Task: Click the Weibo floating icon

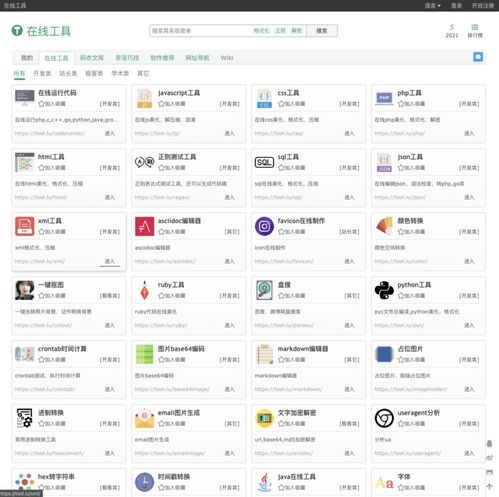Action: (489, 458)
